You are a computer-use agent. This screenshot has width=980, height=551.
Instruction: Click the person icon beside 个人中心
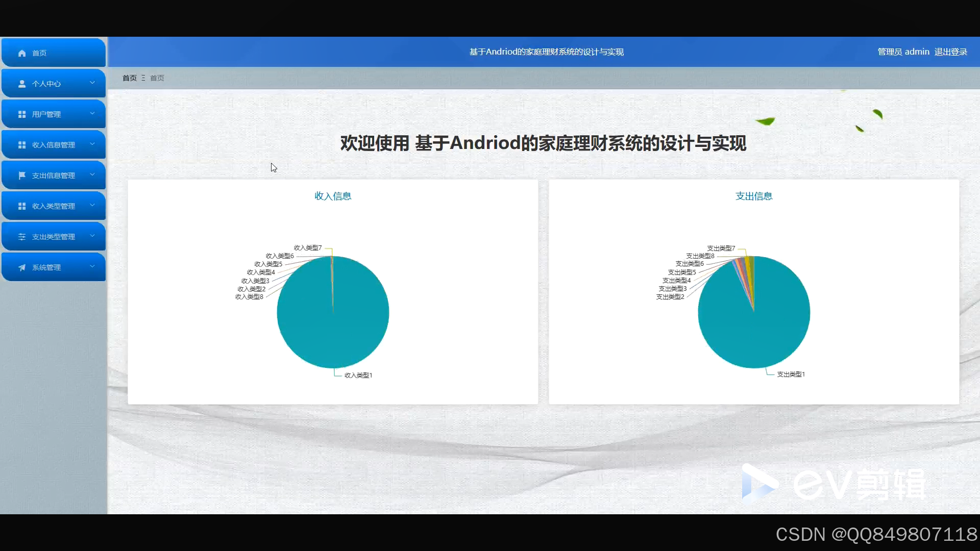(x=22, y=84)
